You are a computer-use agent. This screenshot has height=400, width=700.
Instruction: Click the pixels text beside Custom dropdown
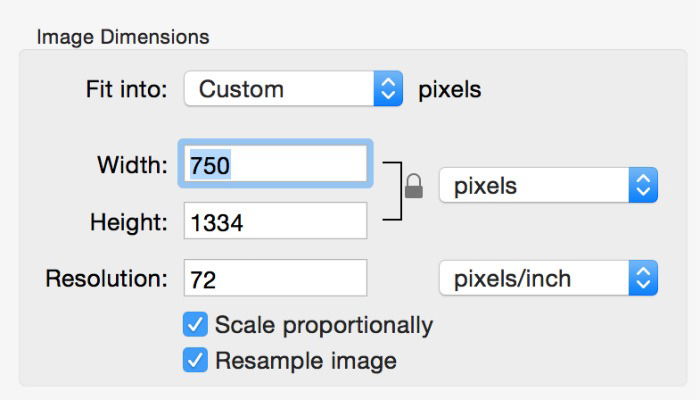click(449, 89)
